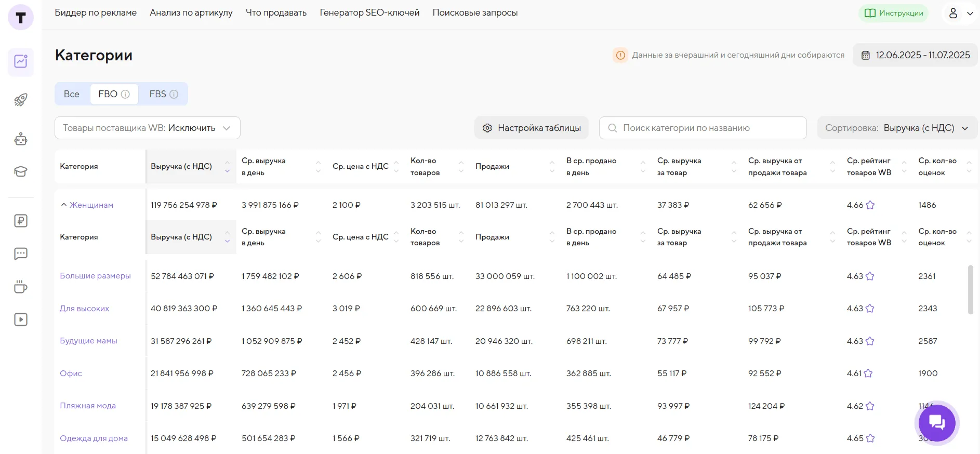The width and height of the screenshot is (980, 454).
Task: Click the Настройка таблицы button
Action: (x=531, y=128)
